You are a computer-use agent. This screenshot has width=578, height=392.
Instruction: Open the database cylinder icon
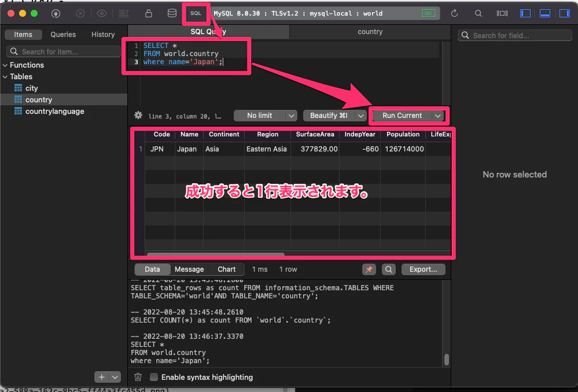pyautogui.click(x=172, y=13)
